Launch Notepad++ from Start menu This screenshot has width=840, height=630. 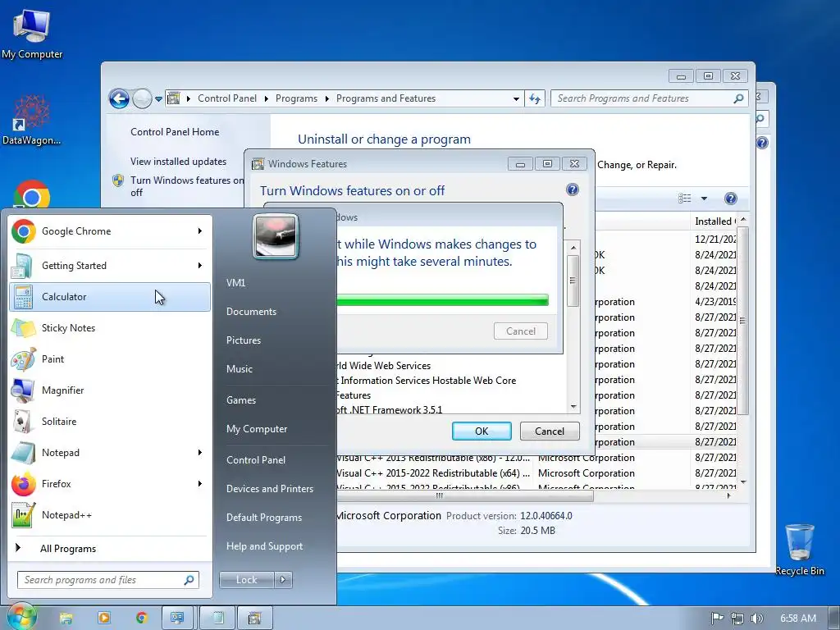point(110,515)
